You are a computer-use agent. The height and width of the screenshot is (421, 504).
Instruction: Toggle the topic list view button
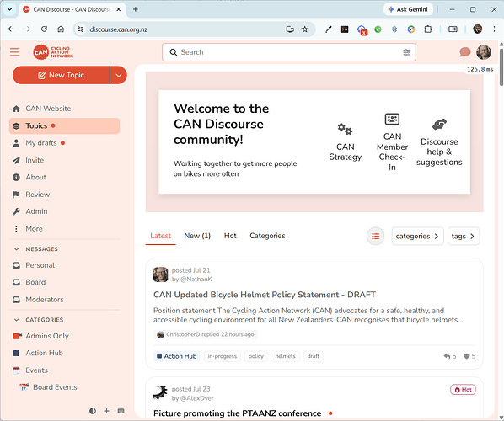(x=375, y=236)
